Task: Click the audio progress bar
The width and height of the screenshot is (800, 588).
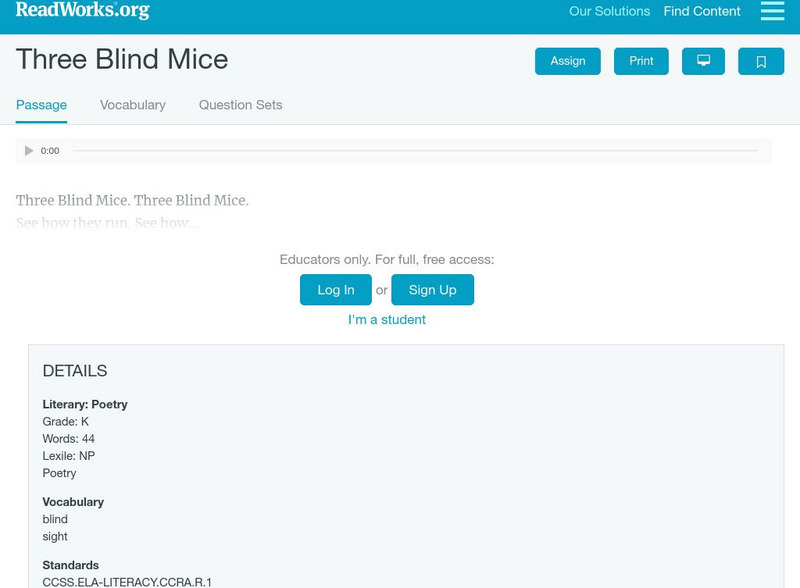Action: (x=415, y=151)
